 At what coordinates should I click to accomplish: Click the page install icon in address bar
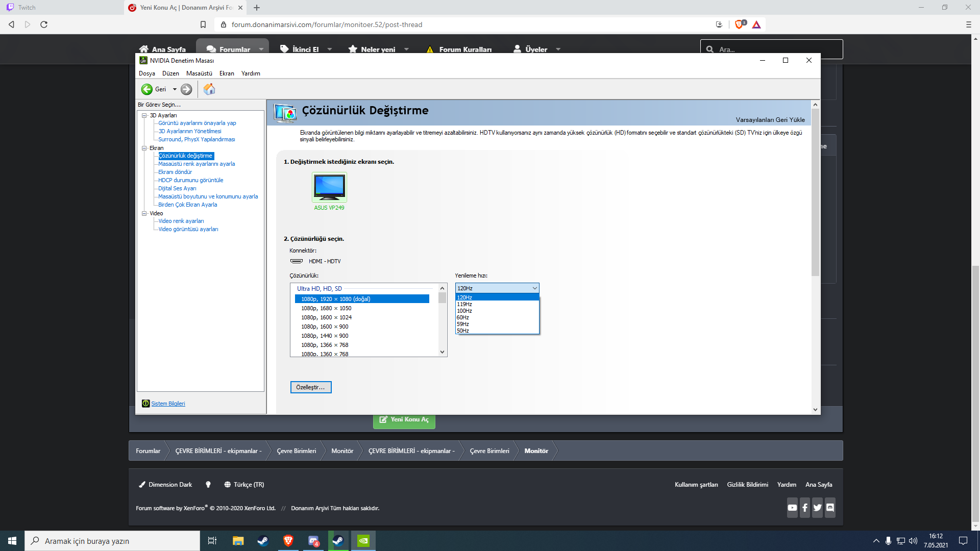(x=719, y=24)
